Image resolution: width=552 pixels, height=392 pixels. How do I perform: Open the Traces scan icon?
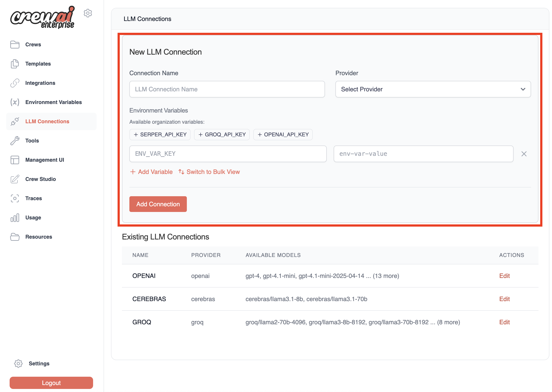coord(15,198)
